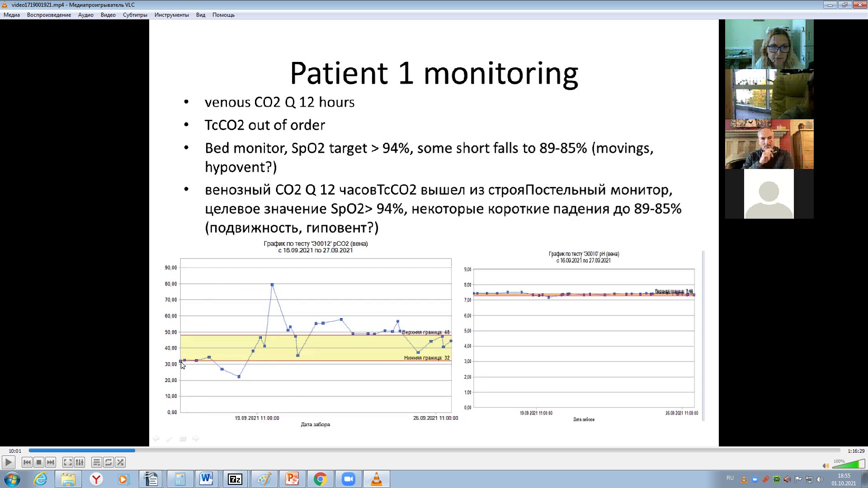Viewport: 868px width, 488px height.
Task: Toggle random shuffle playback
Action: coord(120,462)
